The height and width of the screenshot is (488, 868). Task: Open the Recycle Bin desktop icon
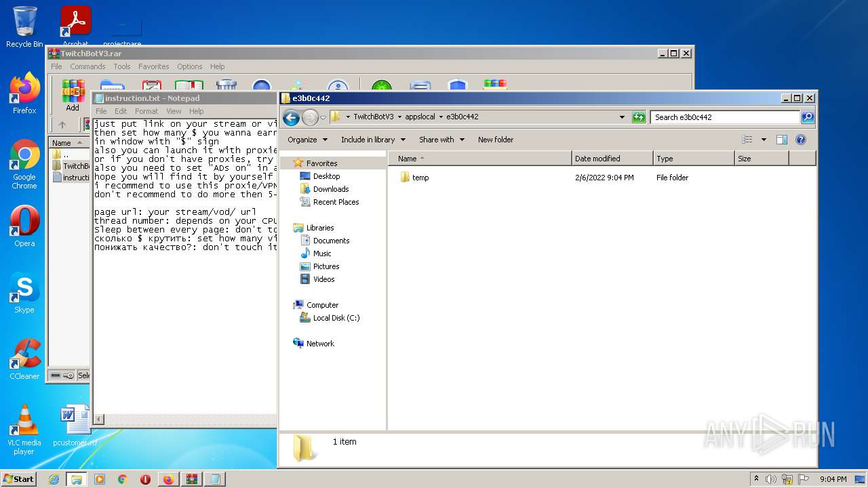point(24,27)
